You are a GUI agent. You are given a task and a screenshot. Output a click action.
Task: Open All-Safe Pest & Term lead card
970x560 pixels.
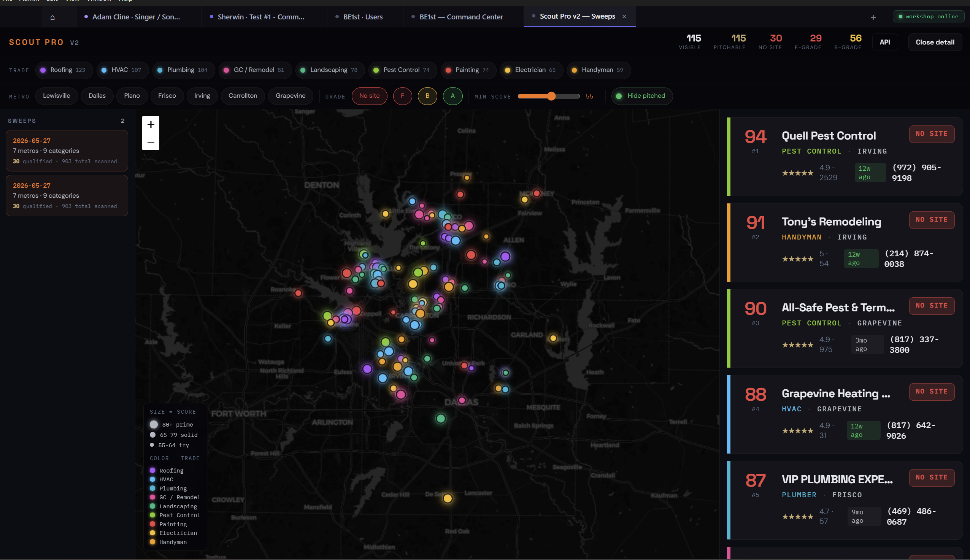click(845, 328)
